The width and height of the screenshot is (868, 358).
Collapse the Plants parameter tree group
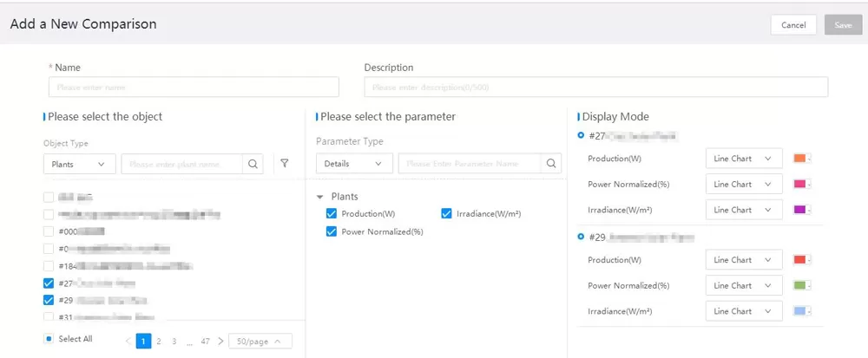click(x=321, y=197)
